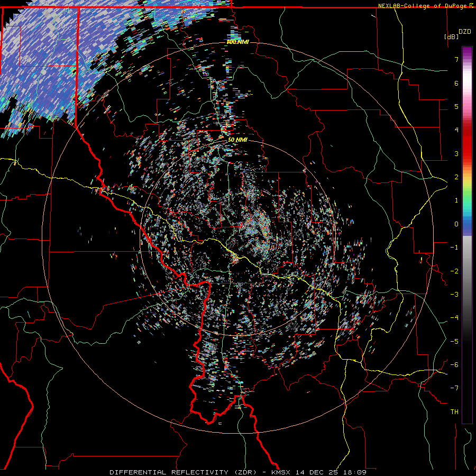
Task: Click the positive 1 scale value
Action: pos(456,200)
